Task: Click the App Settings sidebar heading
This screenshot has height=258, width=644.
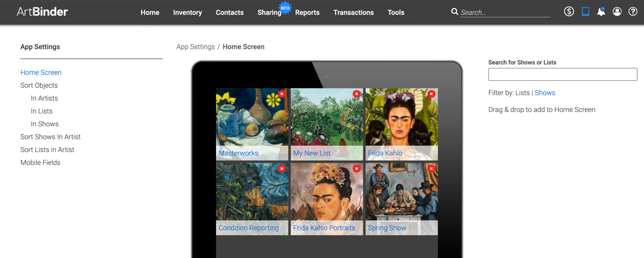Action: [x=40, y=47]
